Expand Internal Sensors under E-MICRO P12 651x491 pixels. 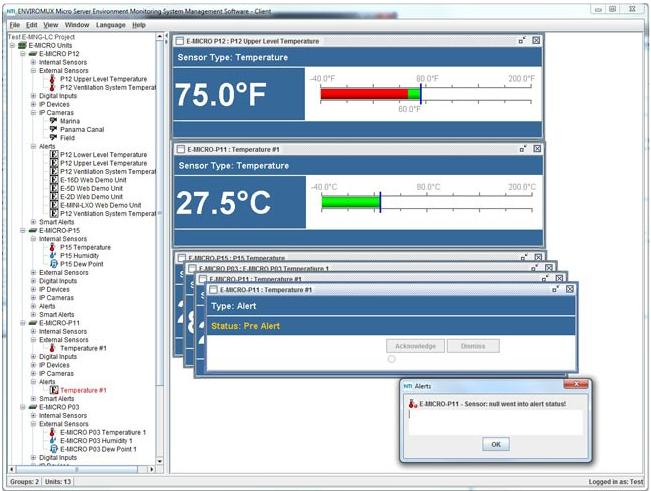33,62
